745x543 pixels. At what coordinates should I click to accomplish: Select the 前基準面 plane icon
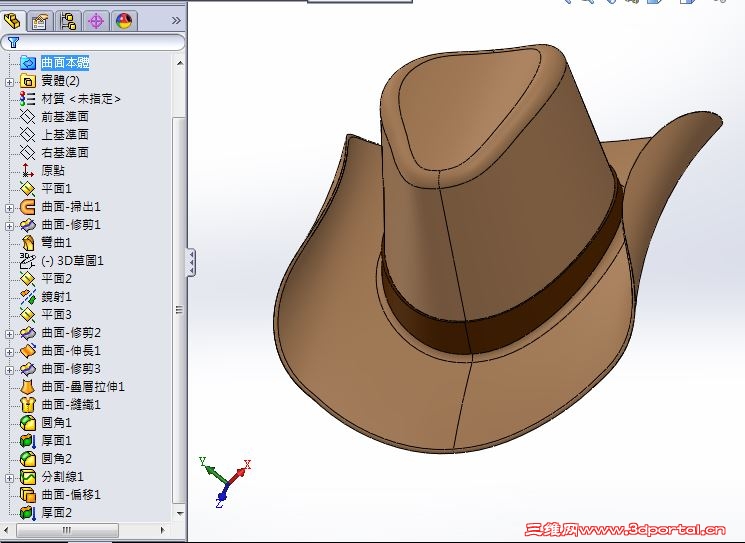pos(28,117)
